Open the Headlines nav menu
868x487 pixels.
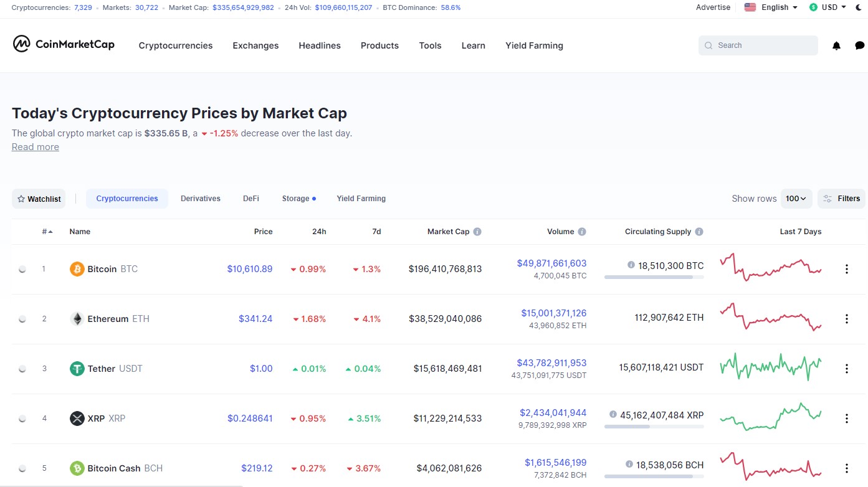320,45
